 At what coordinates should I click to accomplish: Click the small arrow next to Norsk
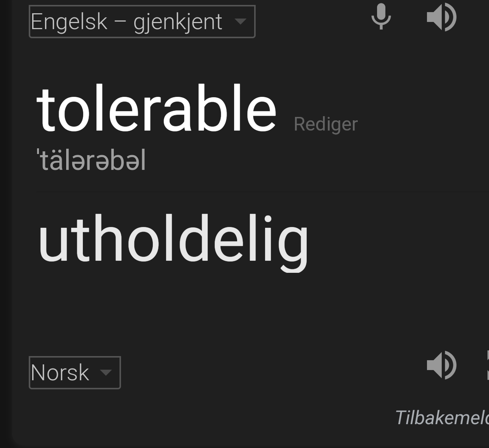coord(106,373)
